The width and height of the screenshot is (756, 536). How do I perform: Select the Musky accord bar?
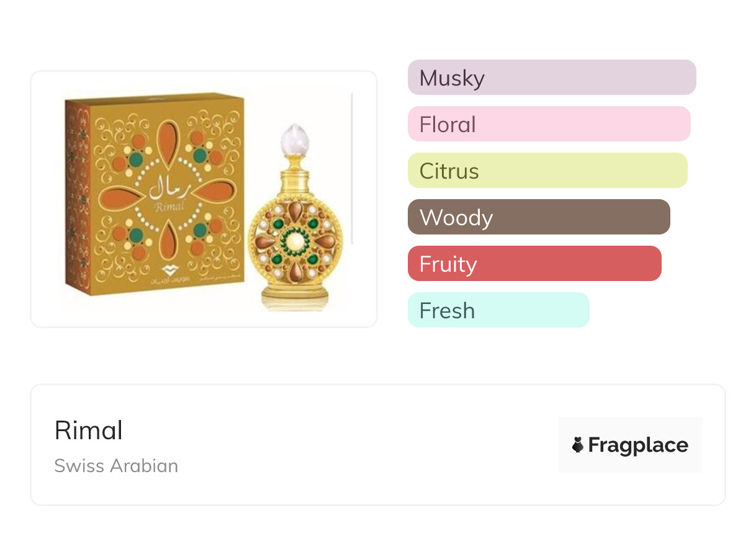[x=551, y=78]
